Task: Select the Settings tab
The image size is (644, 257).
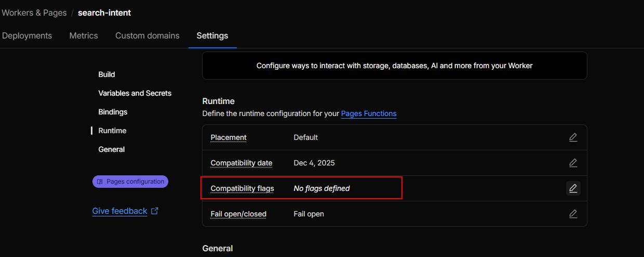Action: tap(212, 36)
